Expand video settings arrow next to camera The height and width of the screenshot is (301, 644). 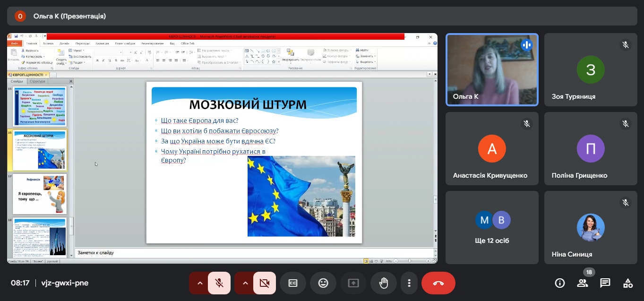click(245, 283)
